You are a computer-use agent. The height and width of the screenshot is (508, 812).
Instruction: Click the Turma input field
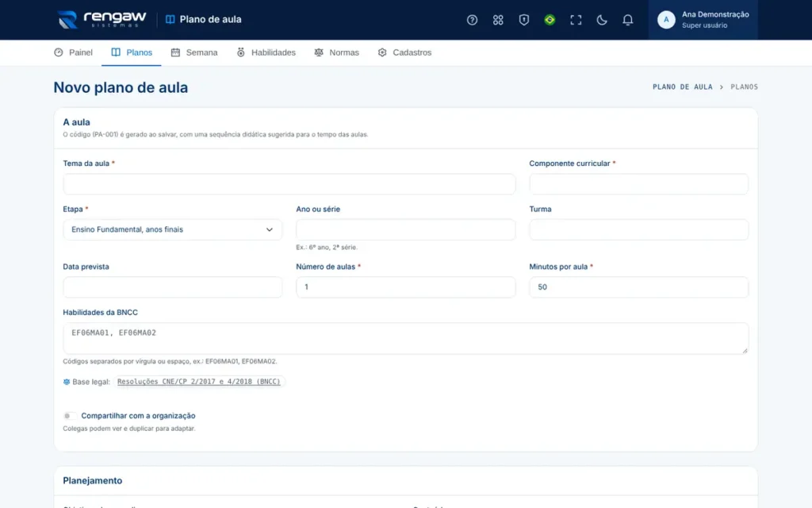click(638, 229)
